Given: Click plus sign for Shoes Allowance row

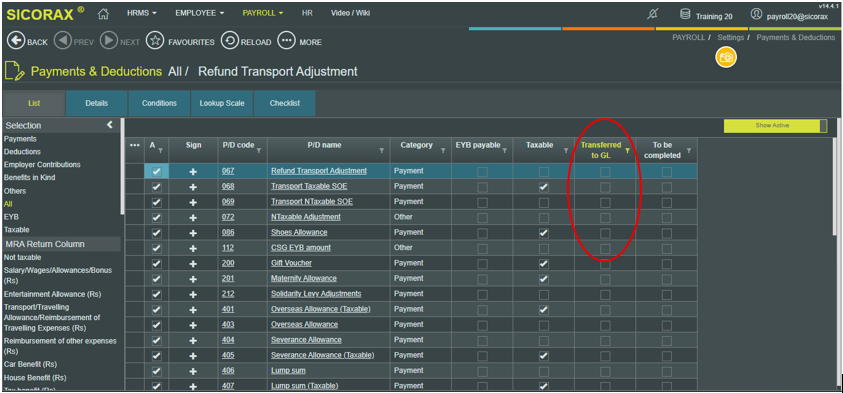Looking at the screenshot, I should [x=194, y=233].
